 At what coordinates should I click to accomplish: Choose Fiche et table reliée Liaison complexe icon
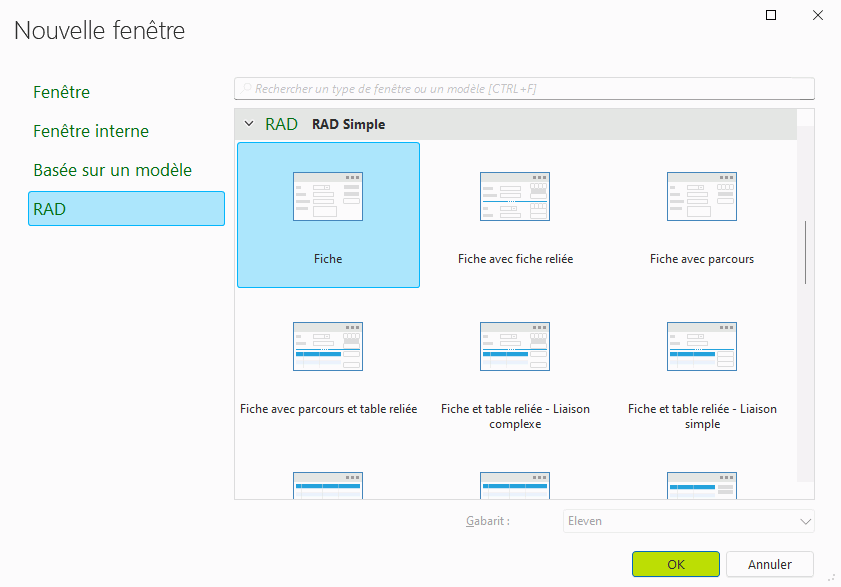coord(515,347)
